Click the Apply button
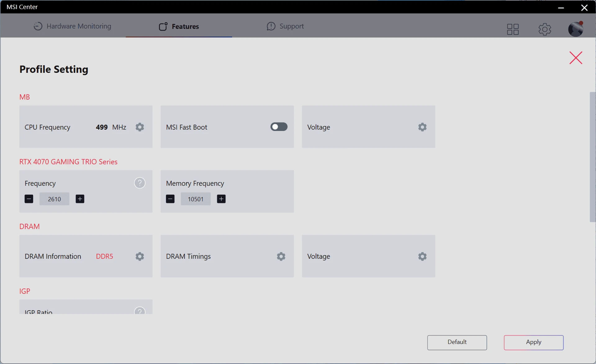The width and height of the screenshot is (596, 364). tap(534, 342)
